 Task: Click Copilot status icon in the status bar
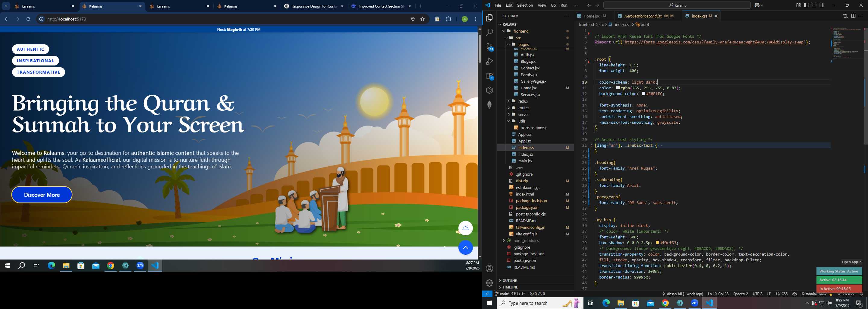[x=794, y=294]
